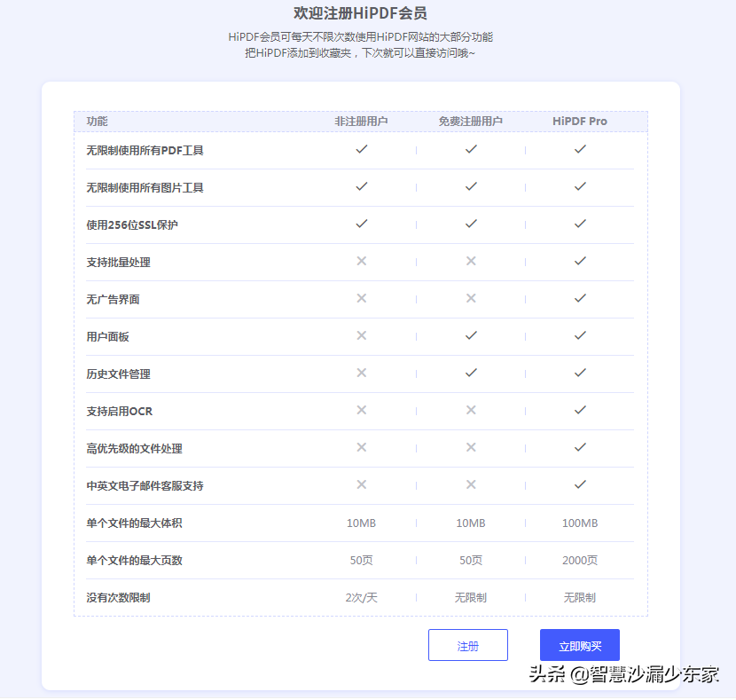Click checkmark for 使用256位SSL保护 under HiPDF Pro
Screen dimensions: 736x700
click(x=580, y=224)
